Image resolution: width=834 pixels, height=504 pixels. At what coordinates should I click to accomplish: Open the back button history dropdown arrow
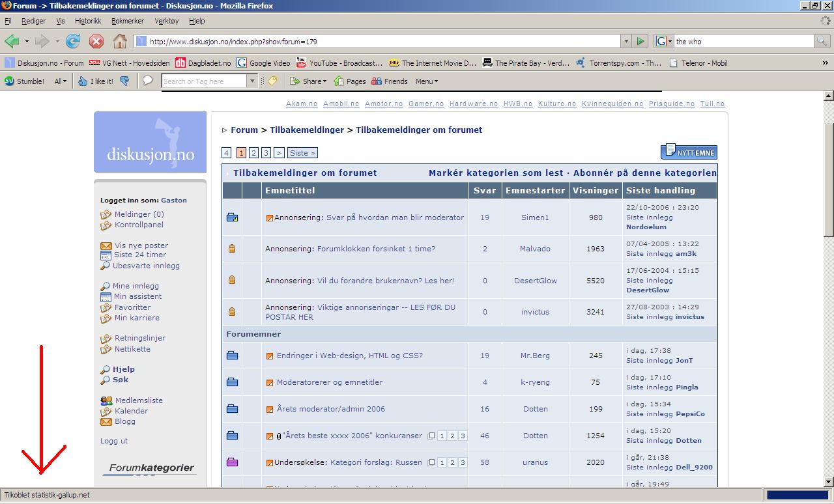pyautogui.click(x=27, y=41)
